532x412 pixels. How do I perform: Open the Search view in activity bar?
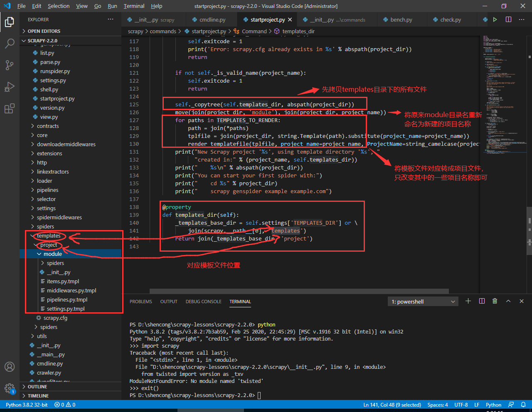tap(9, 44)
